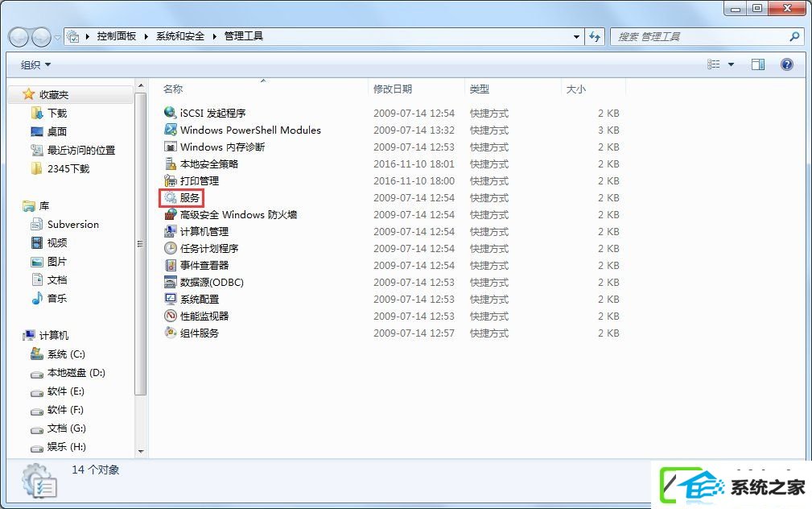Select the 本地安全策略 shortcut icon
Viewport: 812px width, 509px height.
171,163
